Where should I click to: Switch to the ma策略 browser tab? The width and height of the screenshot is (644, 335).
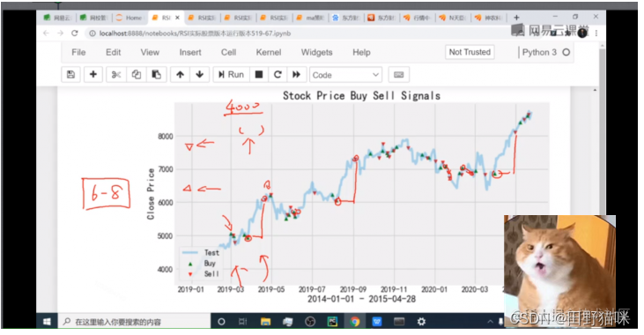310,18
